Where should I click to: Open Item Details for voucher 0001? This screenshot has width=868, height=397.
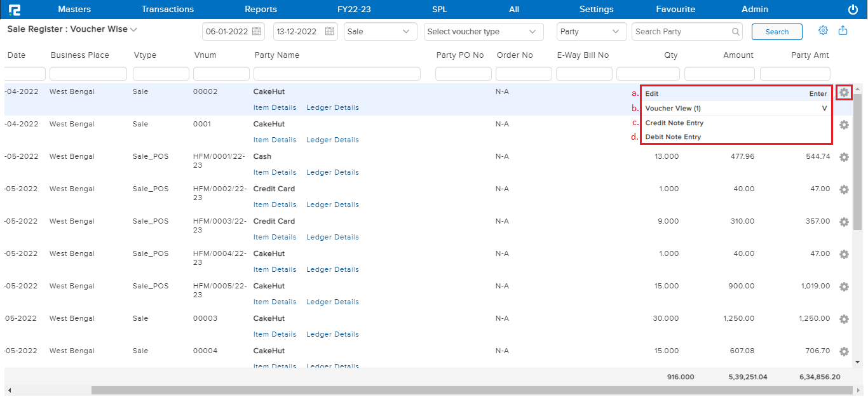click(275, 139)
